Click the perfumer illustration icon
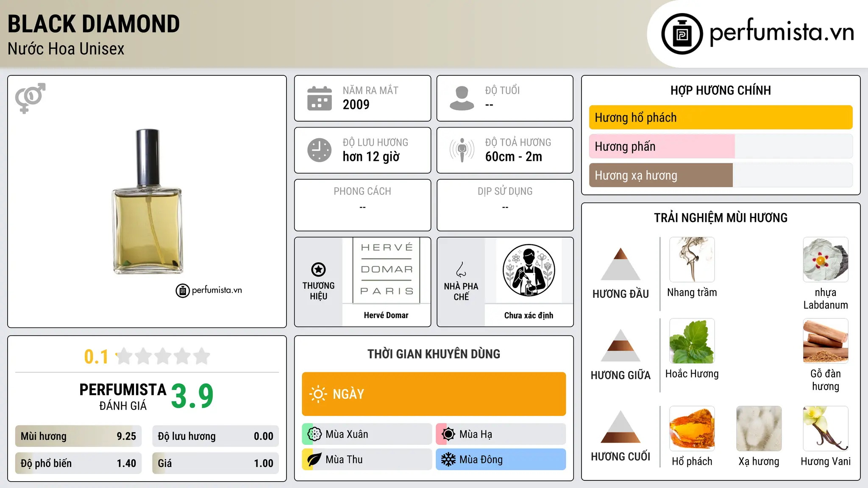This screenshot has width=868, height=488. (529, 270)
